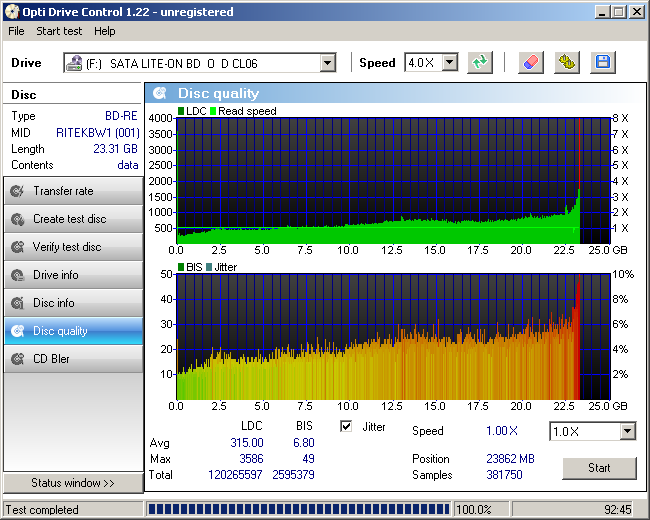The image size is (650, 520).
Task: Expand the 1.0X test speed dropdown arrow
Action: click(x=628, y=431)
